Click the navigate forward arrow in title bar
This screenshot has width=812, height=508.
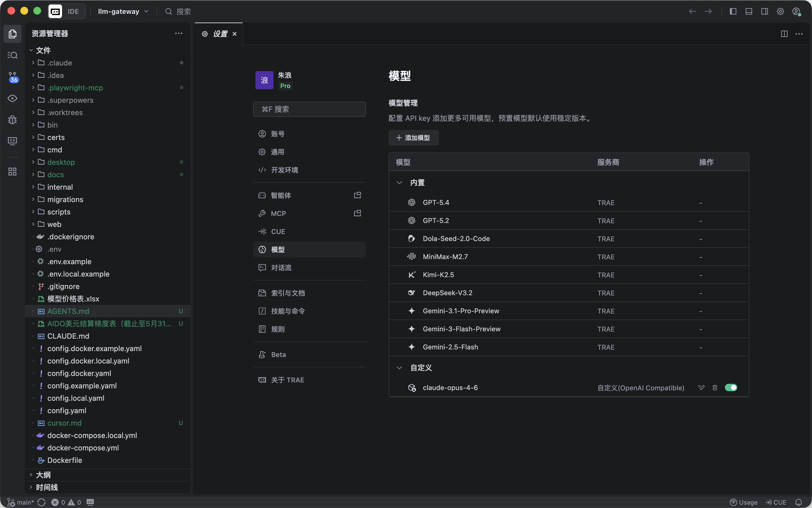[x=708, y=11]
